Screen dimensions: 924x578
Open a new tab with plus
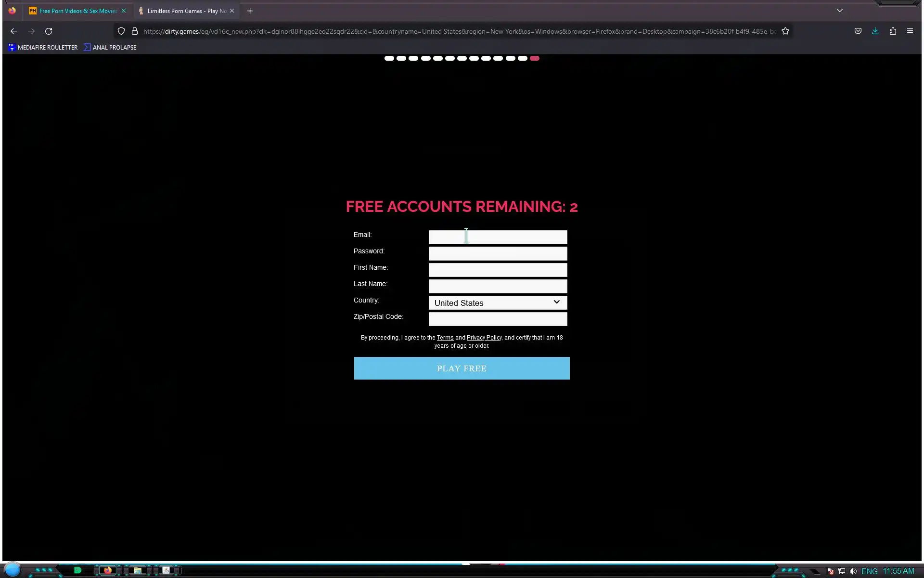click(x=250, y=11)
